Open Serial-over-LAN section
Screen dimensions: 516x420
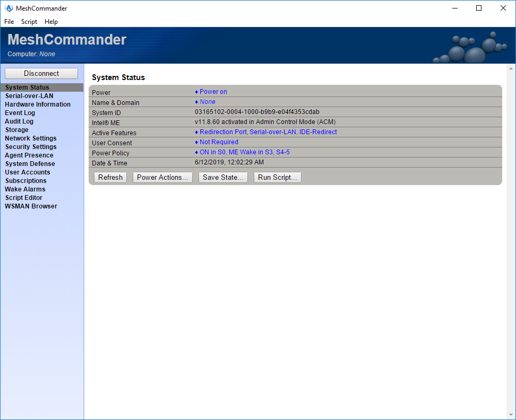tap(29, 96)
